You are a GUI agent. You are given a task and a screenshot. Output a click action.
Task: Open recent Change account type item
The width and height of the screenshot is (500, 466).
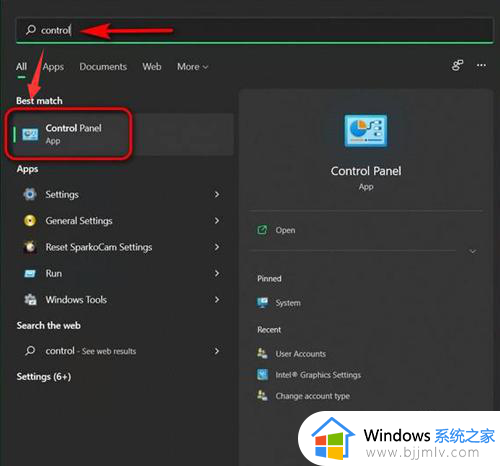[x=312, y=396]
